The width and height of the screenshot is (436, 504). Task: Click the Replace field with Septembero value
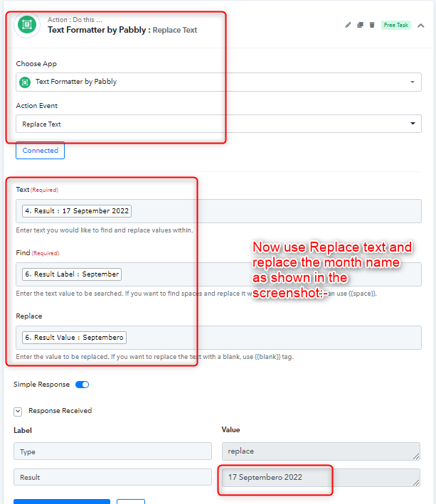coord(218,338)
